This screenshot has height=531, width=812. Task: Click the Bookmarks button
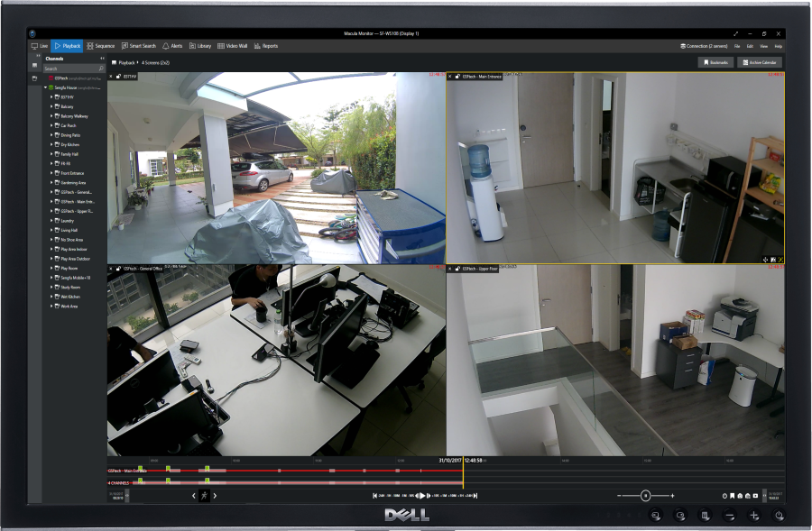click(715, 62)
